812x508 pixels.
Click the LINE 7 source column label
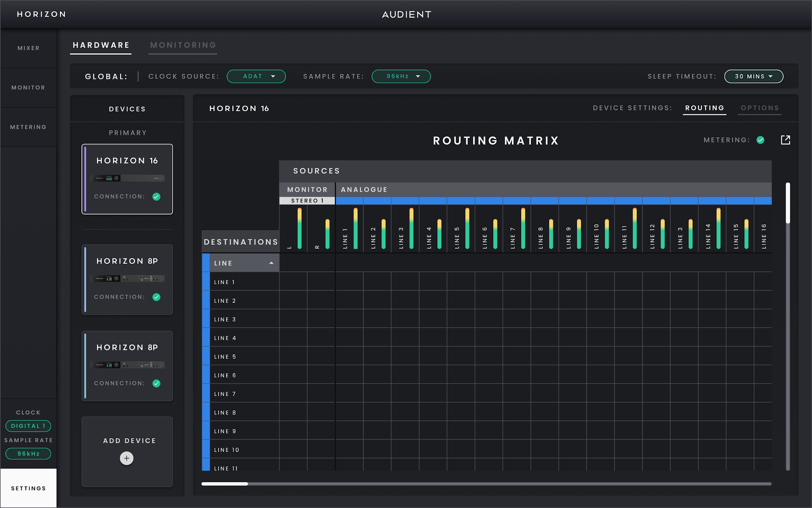point(513,238)
